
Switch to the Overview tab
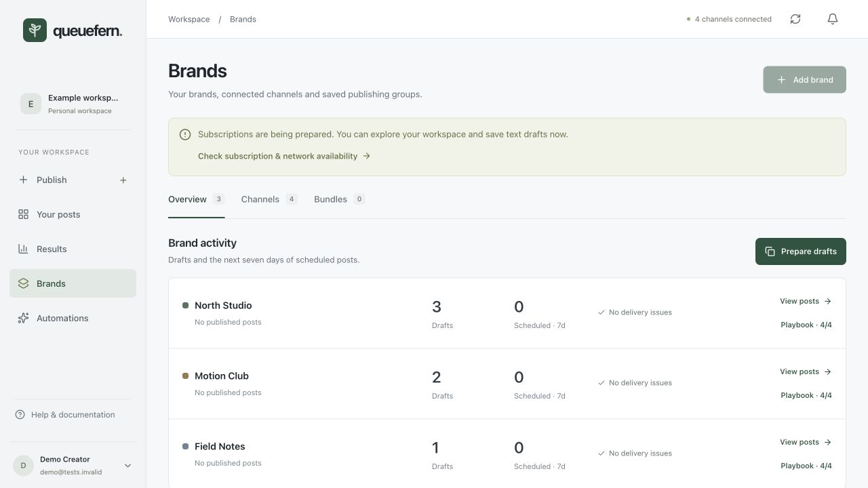tap(197, 199)
